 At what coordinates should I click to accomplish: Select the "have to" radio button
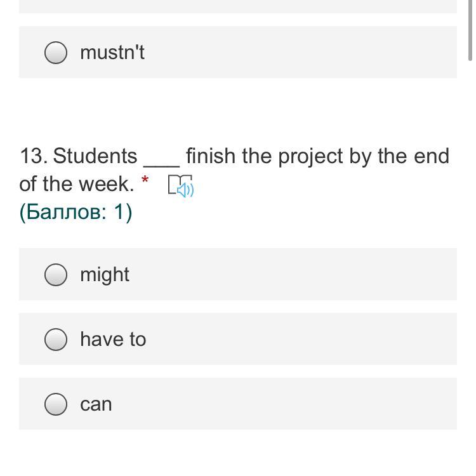pos(56,340)
